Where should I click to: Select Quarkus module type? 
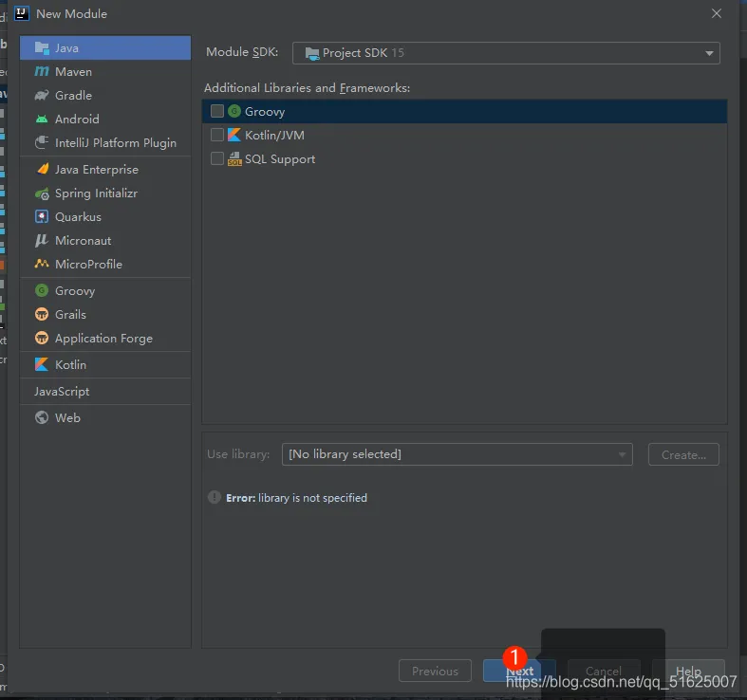105,216
